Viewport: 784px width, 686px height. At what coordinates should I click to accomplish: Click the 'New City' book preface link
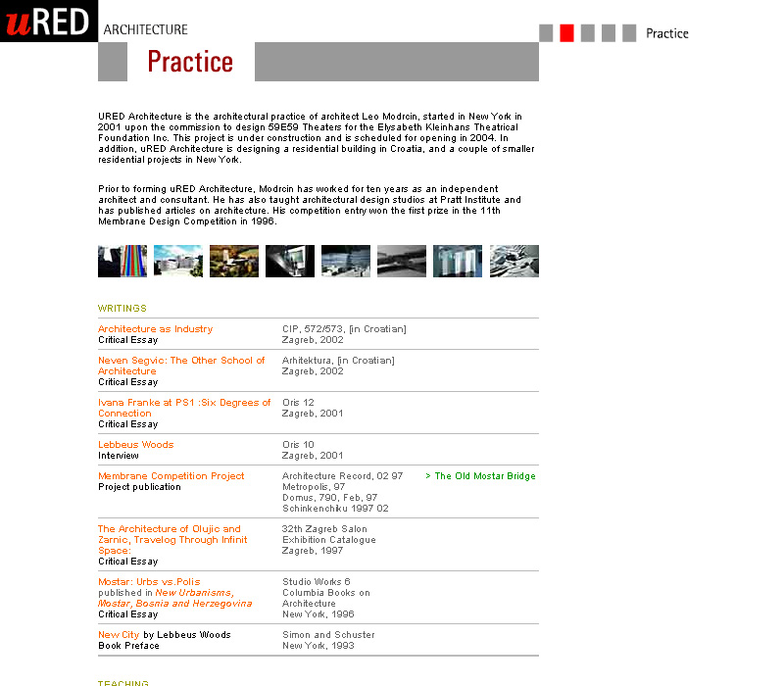click(119, 635)
